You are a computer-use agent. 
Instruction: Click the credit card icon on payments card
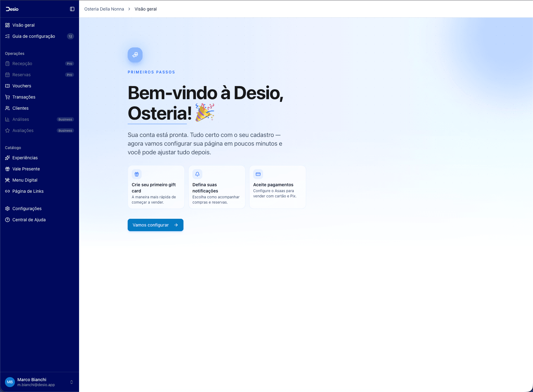[x=258, y=174]
